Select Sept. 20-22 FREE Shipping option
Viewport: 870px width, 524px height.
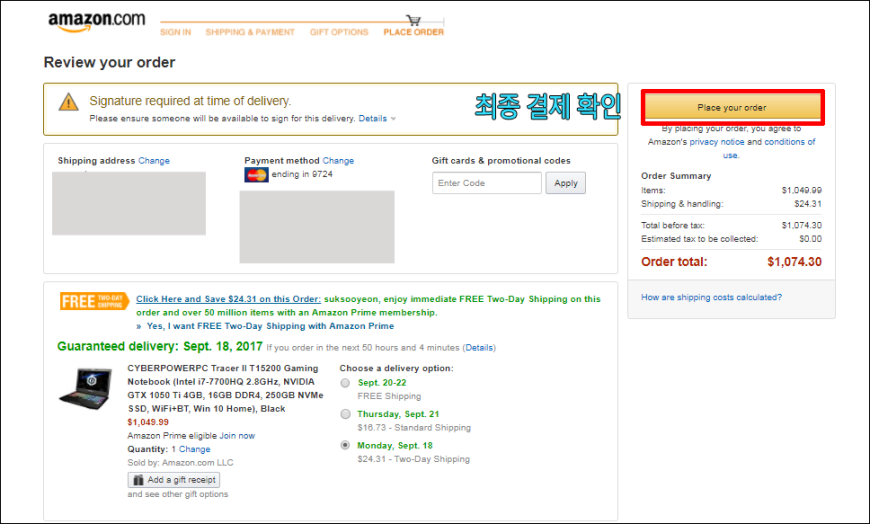pos(345,383)
